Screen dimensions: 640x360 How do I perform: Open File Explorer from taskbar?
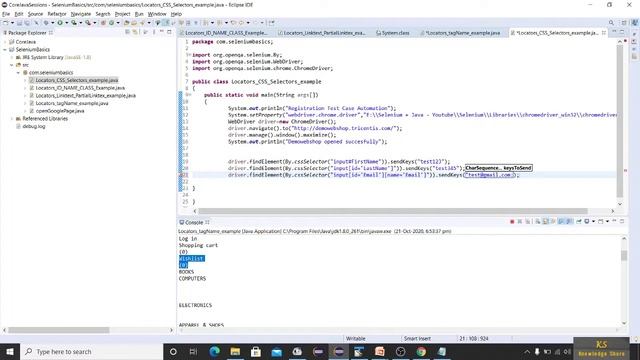point(235,351)
